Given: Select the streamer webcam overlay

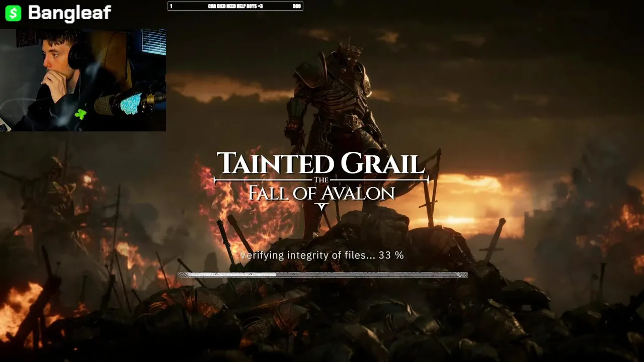Looking at the screenshot, I should pos(83,80).
